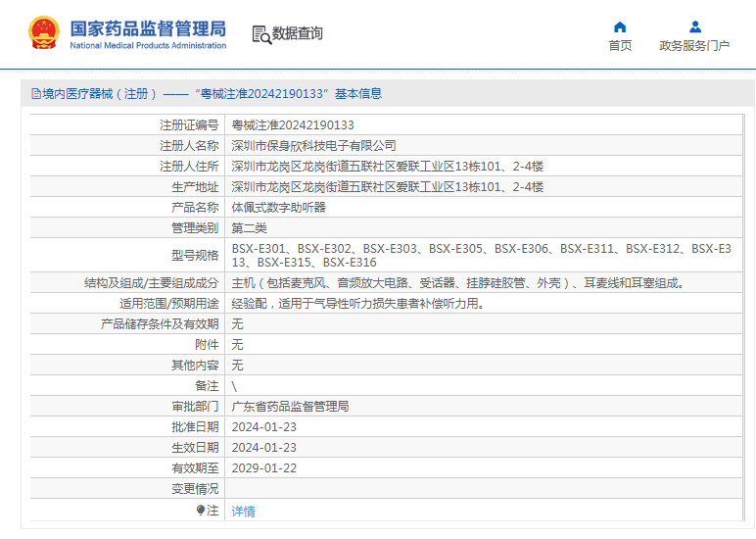756x539 pixels.
Task: Click the 注册人名称 label
Action: (189, 146)
